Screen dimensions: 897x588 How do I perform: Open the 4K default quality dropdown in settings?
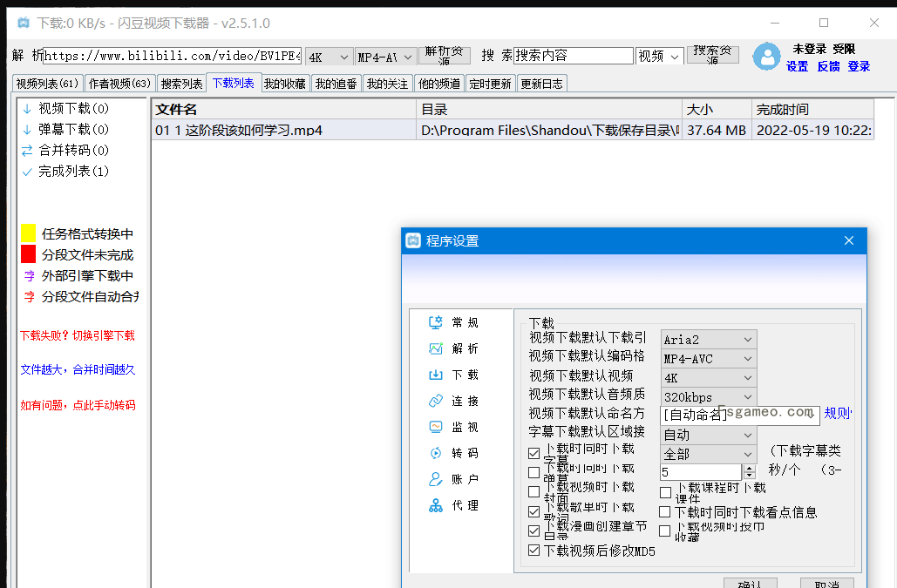[709, 378]
